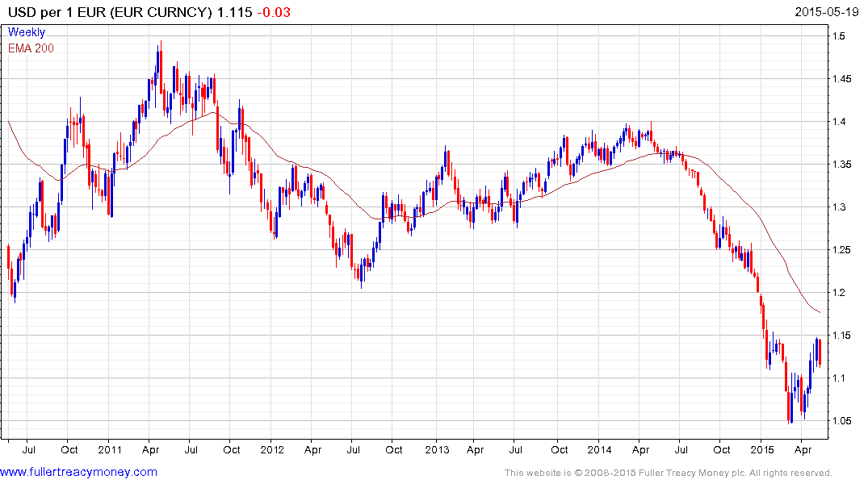
Task: Click the 2013 marker on time axis
Action: pos(437,449)
